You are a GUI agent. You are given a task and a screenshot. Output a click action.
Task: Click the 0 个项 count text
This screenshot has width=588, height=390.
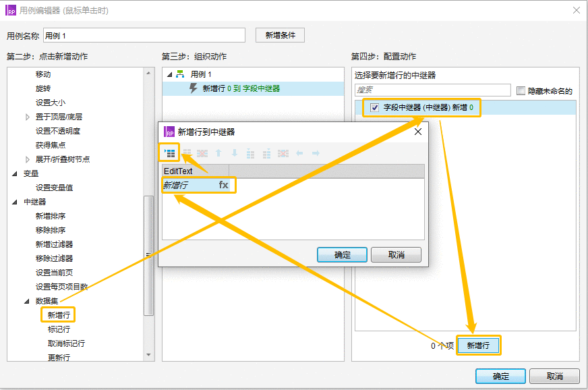[x=442, y=345]
